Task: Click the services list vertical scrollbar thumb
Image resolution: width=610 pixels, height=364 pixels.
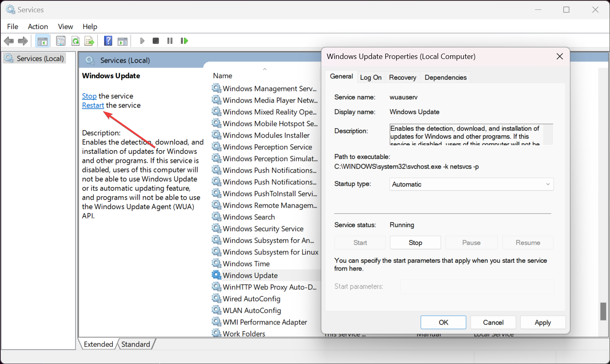Action: (603, 312)
